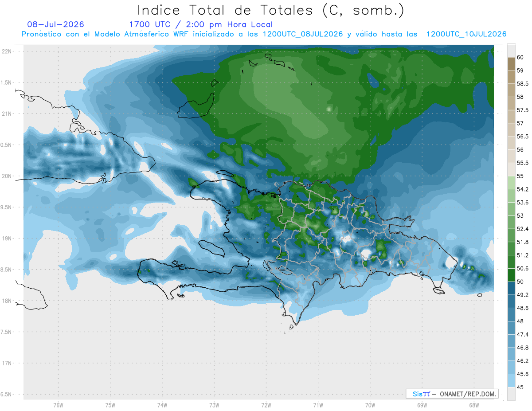Click the "56.5" color scale label
Image resolution: width=532 pixels, height=411 pixels.
click(x=522, y=137)
